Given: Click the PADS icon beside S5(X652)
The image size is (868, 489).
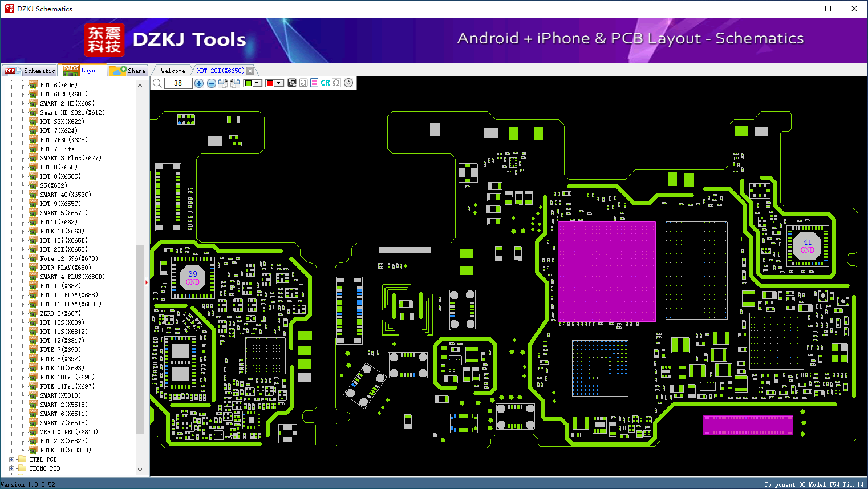Looking at the screenshot, I should pos(33,185).
